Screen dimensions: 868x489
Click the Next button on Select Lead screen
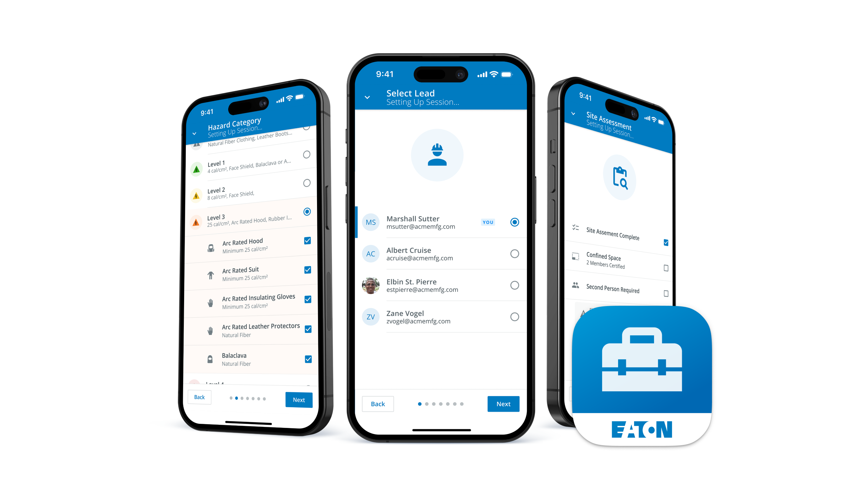503,403
